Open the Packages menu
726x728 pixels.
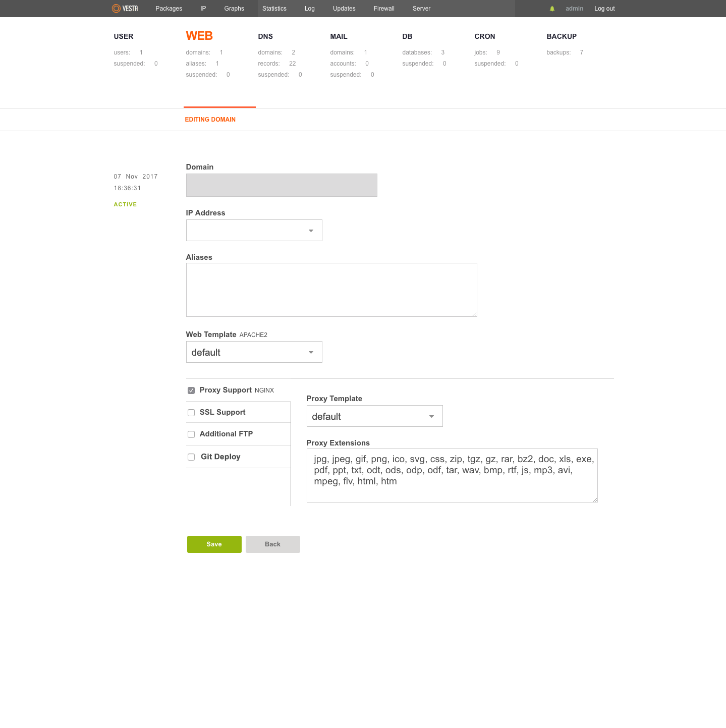pos(169,8)
